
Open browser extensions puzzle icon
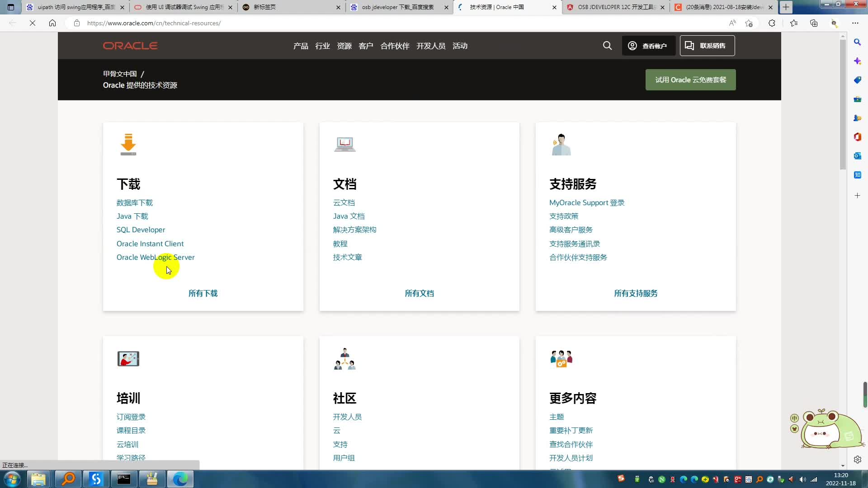click(772, 23)
